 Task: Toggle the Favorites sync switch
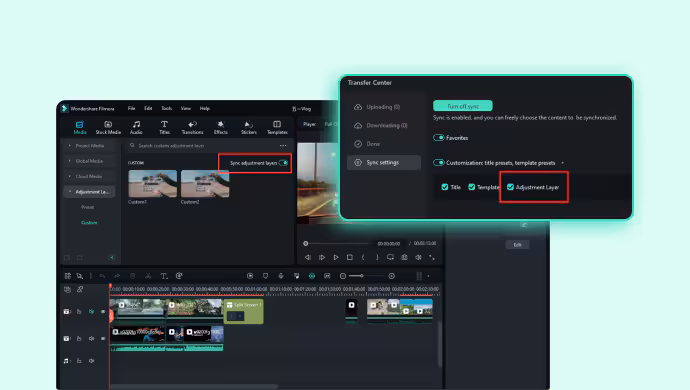click(x=438, y=138)
